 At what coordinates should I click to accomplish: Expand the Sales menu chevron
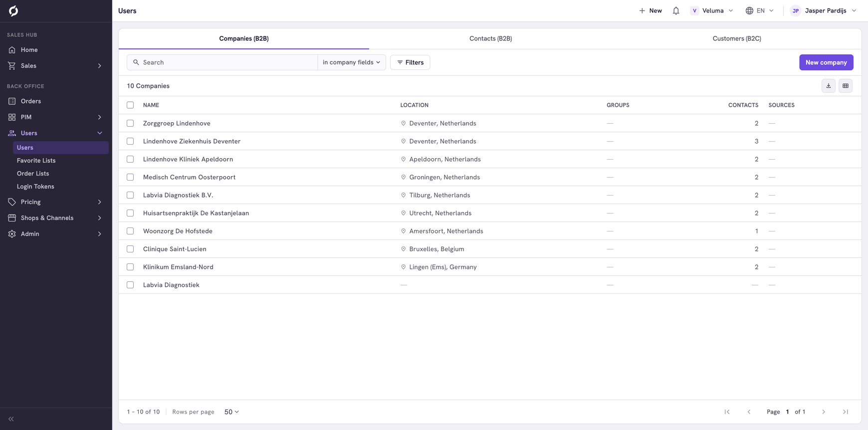(x=100, y=66)
